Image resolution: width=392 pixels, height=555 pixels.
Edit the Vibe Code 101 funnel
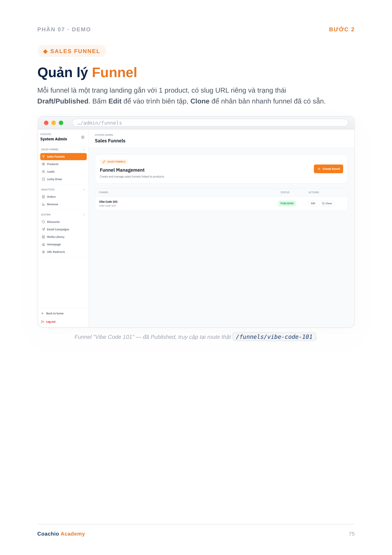click(x=313, y=203)
